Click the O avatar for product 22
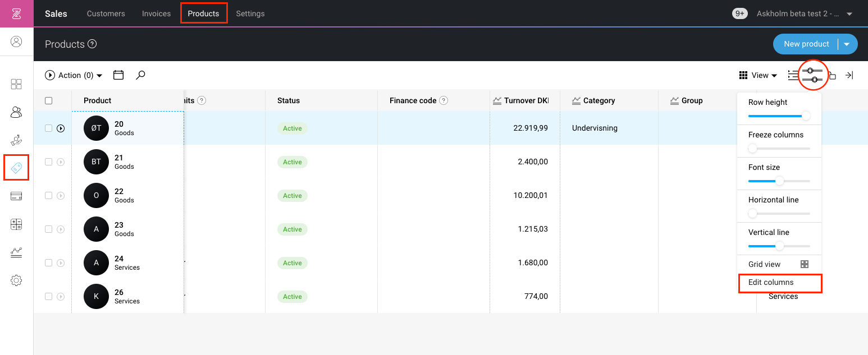This screenshot has height=355, width=868. coord(96,195)
